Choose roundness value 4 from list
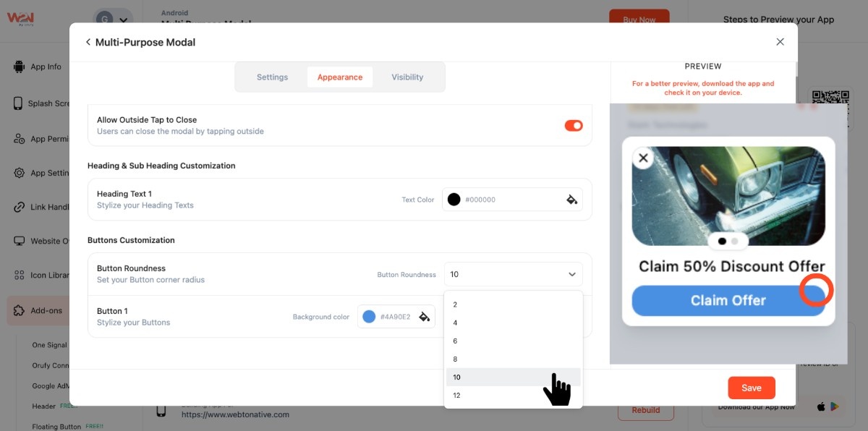Screen dimensions: 868x431 (x=455, y=323)
